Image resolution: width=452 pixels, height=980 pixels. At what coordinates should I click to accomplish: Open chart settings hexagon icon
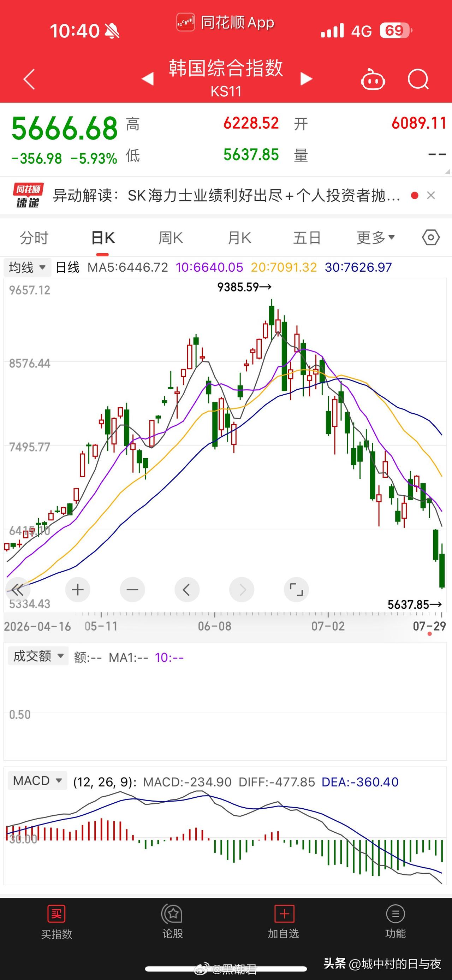431,238
